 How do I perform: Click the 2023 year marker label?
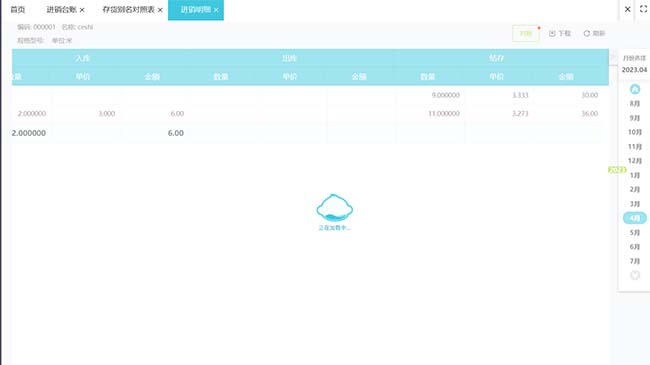coord(617,170)
